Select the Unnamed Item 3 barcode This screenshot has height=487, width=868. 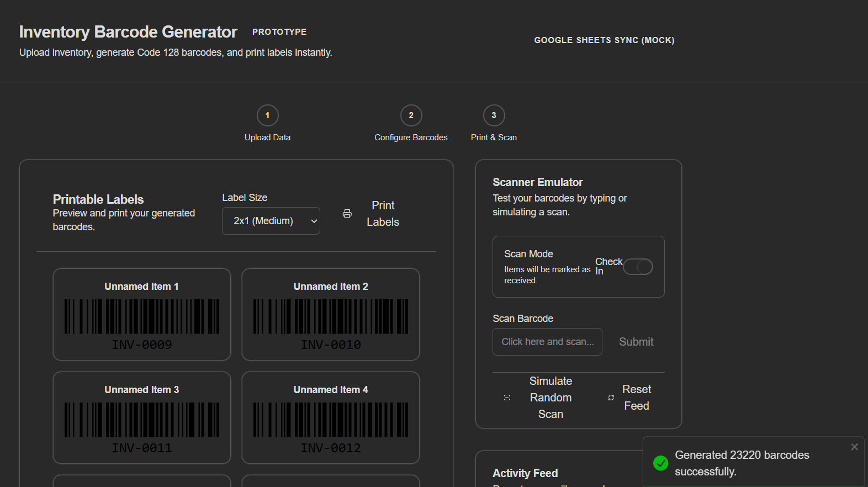(x=142, y=420)
